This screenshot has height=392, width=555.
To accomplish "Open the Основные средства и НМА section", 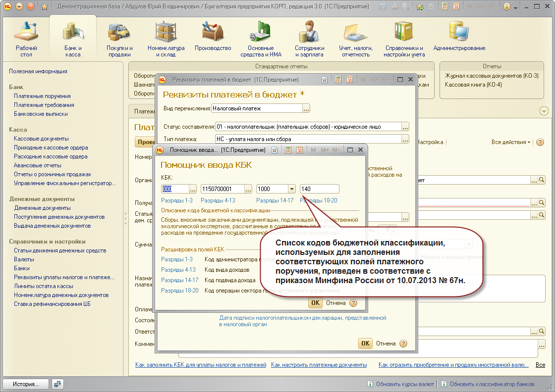I will 261,39.
